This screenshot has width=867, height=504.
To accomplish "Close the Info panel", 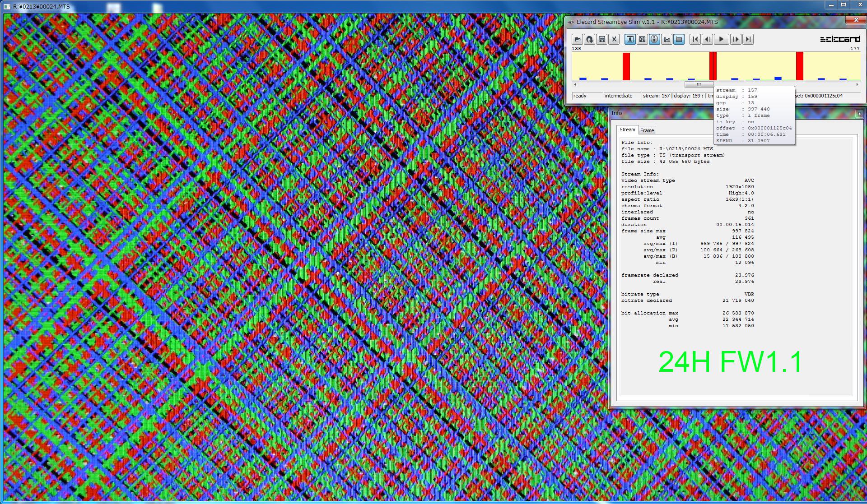I will 859,114.
